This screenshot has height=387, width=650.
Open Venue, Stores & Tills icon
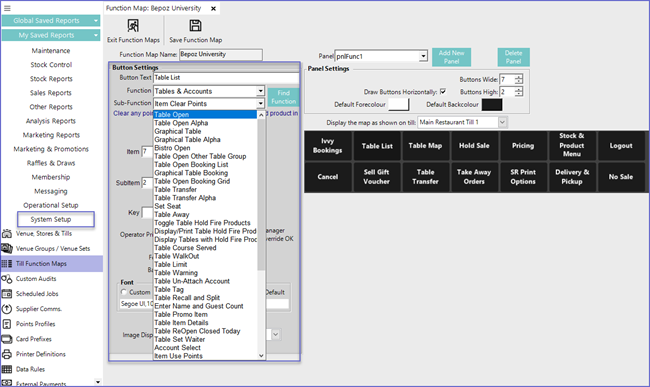coord(7,234)
